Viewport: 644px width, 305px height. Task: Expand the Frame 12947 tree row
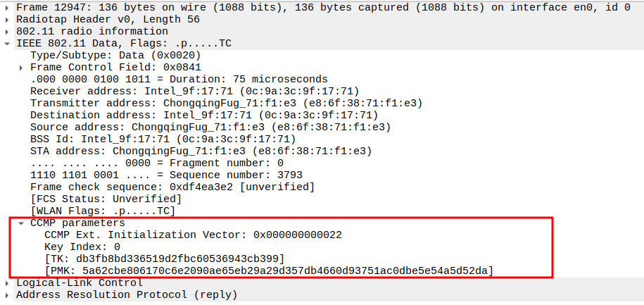[x=8, y=8]
